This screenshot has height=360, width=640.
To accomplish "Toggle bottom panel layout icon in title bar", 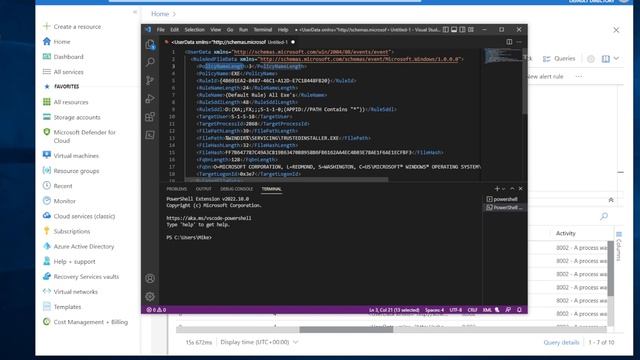I will point(454,29).
